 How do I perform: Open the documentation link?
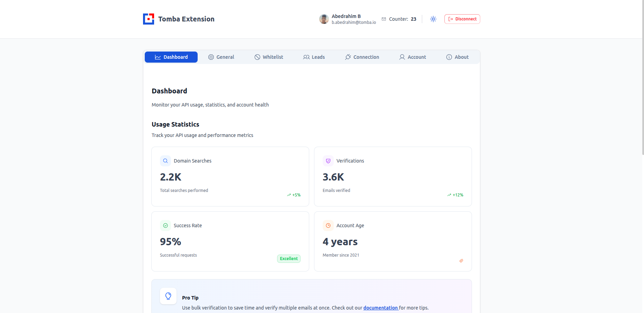click(381, 308)
